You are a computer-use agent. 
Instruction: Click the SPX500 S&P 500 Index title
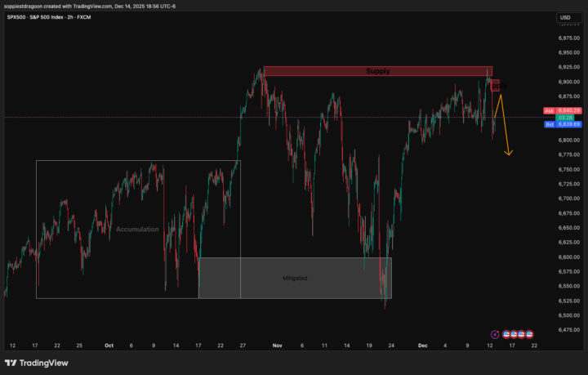click(x=49, y=17)
